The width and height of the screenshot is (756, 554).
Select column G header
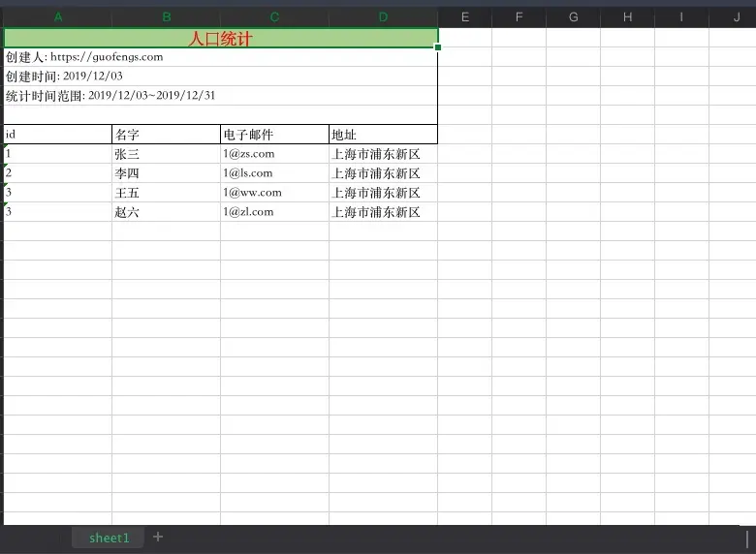[x=573, y=17]
